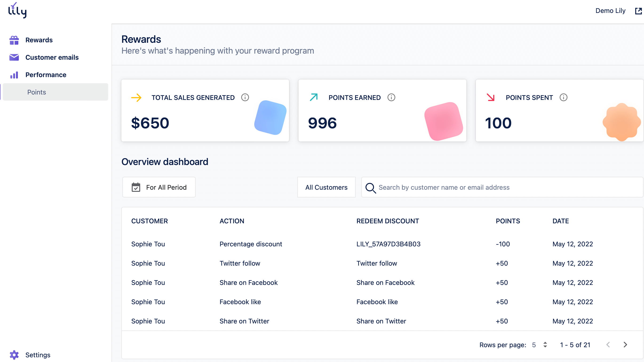644x362 pixels.
Task: Open the All Customers filter
Action: tap(326, 187)
